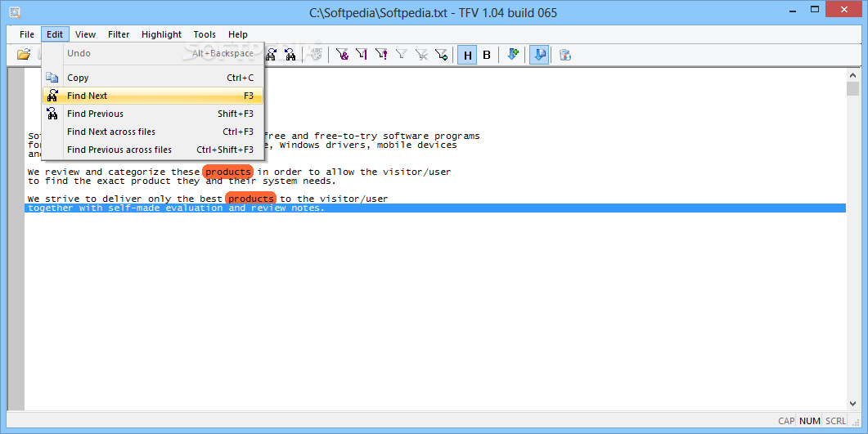Click the CAP status bar indicator
Screen dimensions: 868x434
tap(786, 421)
